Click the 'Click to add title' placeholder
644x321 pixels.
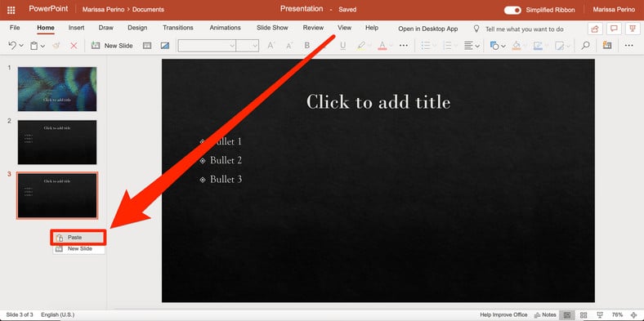[378, 102]
